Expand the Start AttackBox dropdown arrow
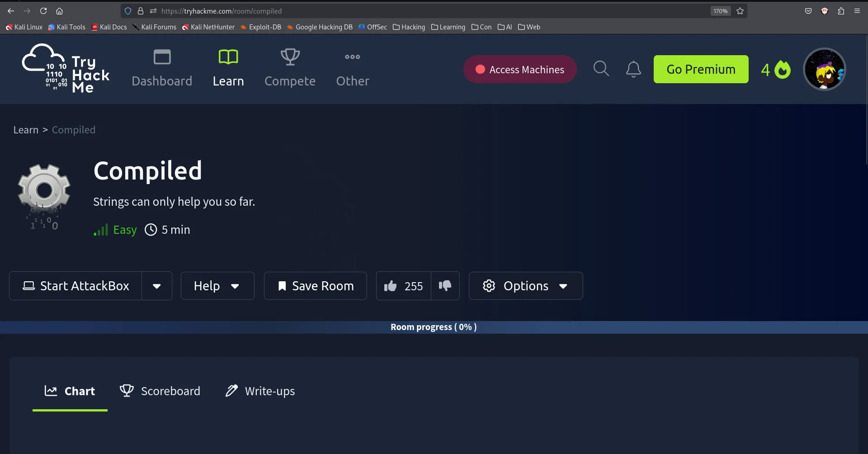 click(x=157, y=286)
